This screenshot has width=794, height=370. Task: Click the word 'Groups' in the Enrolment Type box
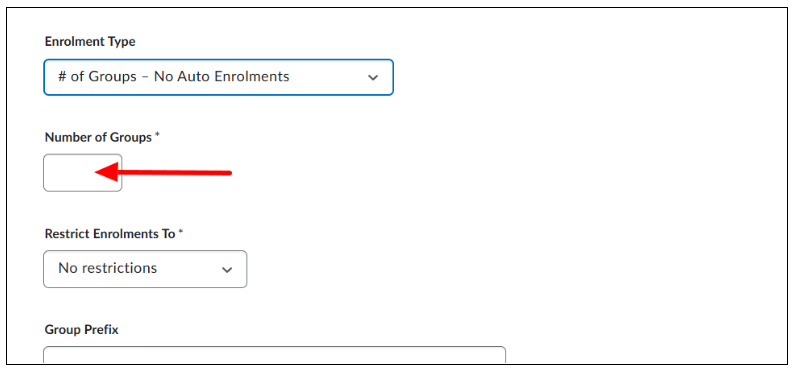(x=112, y=77)
